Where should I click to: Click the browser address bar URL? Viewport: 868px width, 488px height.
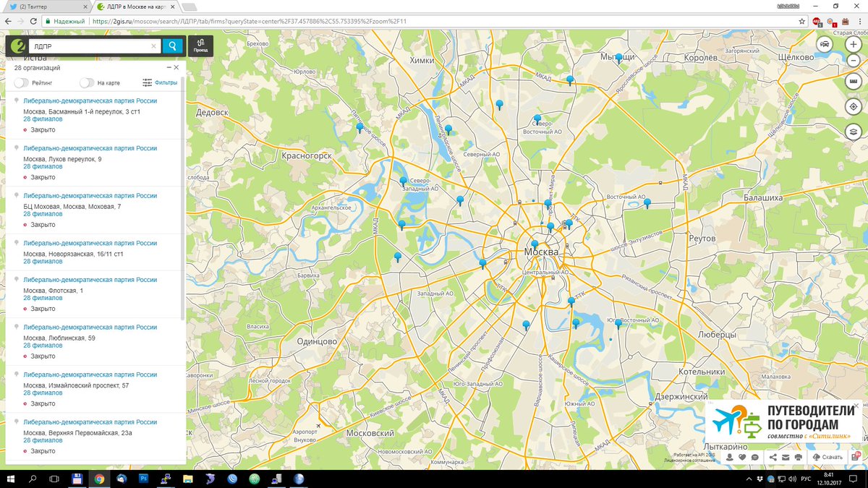(250, 22)
